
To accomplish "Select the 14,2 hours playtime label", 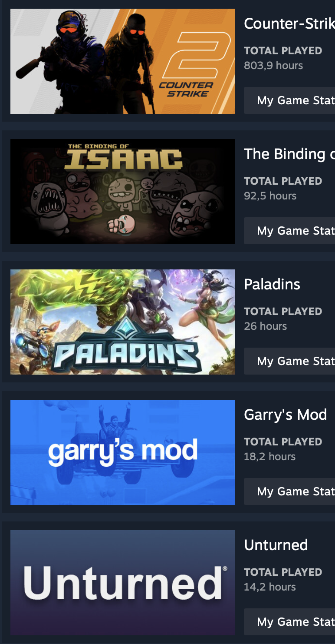I will coord(269,587).
